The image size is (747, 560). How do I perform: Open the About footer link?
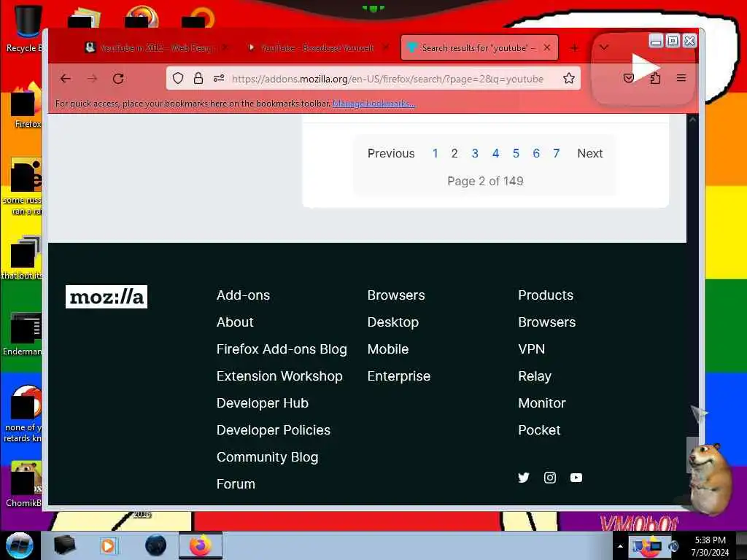235,322
